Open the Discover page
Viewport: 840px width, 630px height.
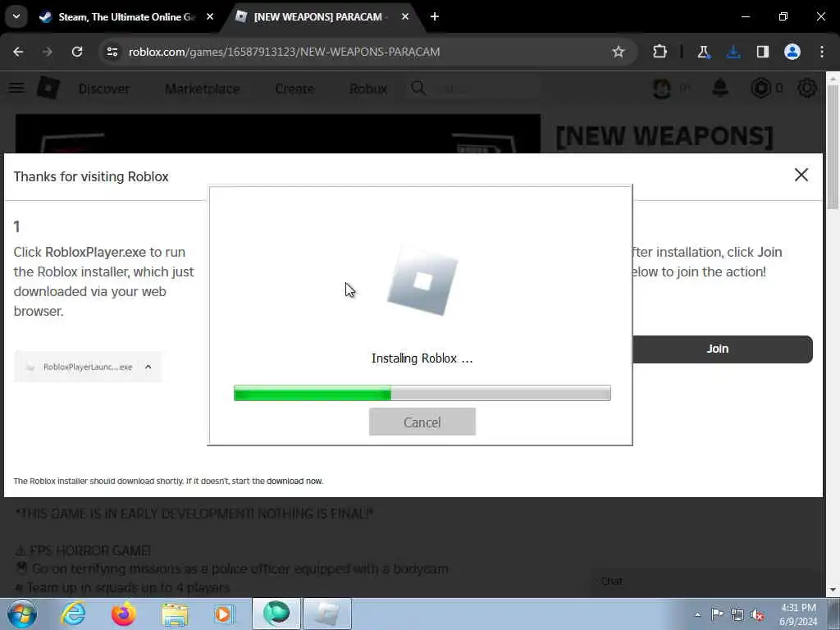[x=104, y=89]
